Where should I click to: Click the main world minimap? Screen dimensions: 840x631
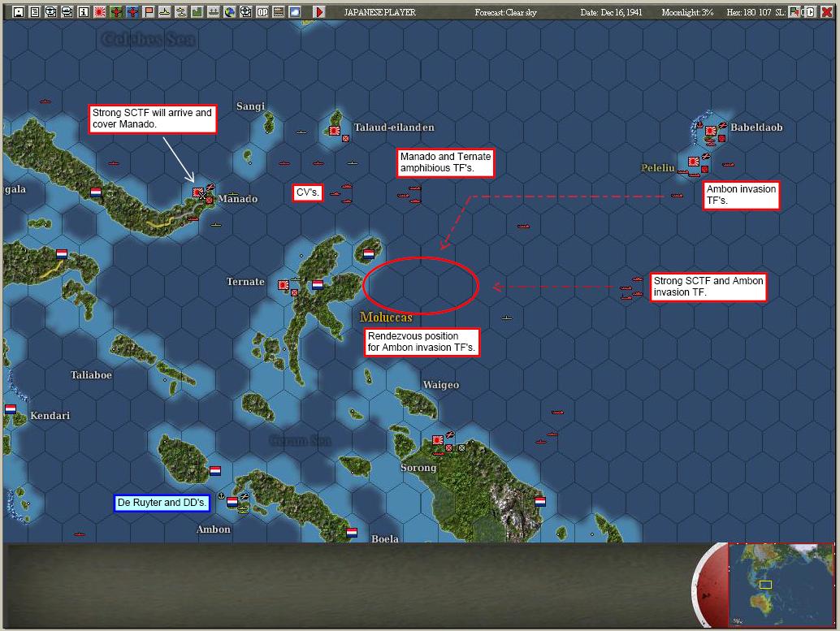tap(781, 585)
